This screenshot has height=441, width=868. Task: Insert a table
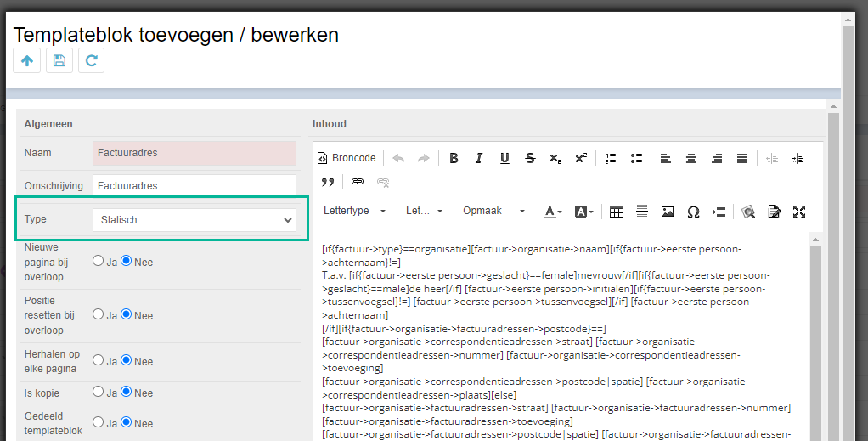tap(616, 211)
